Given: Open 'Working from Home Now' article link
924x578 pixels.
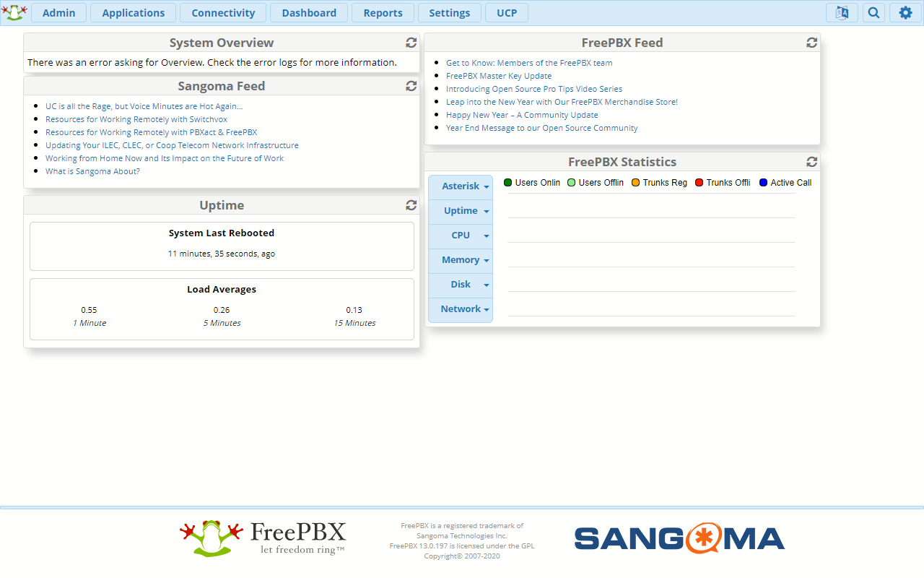Looking at the screenshot, I should 165,158.
